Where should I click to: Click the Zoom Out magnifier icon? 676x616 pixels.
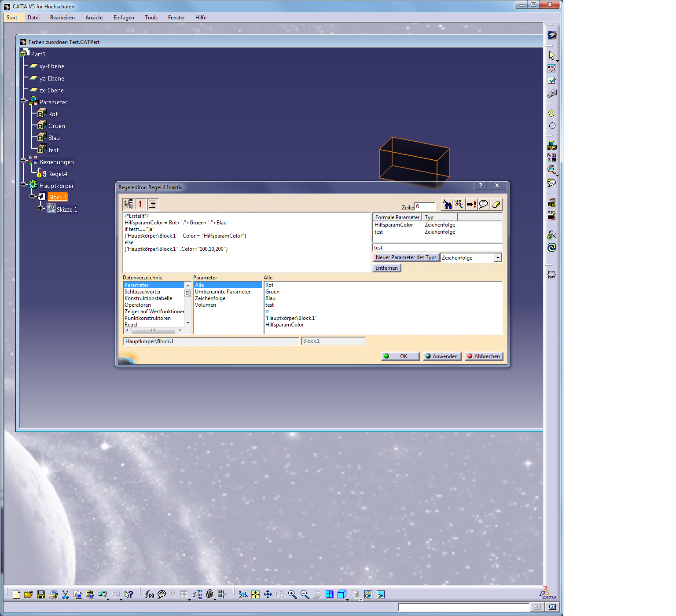tap(305, 594)
